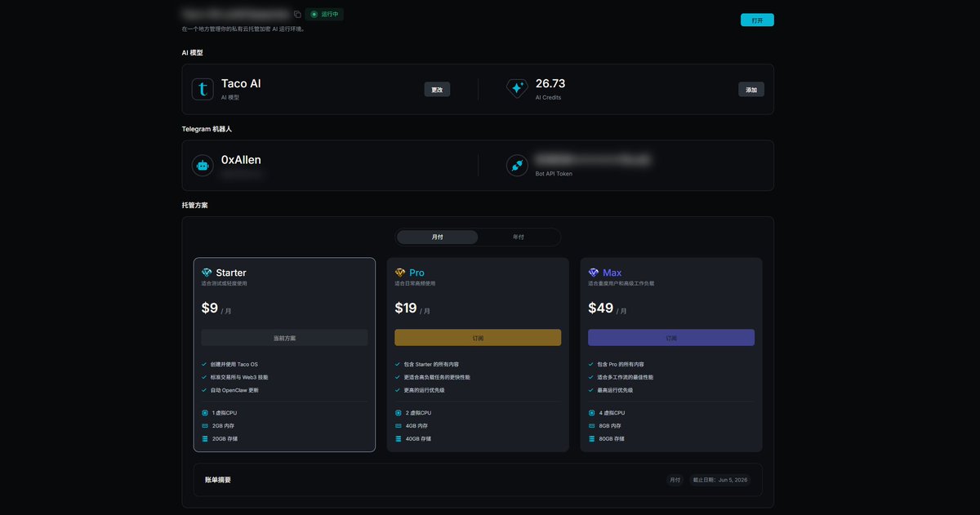Image resolution: width=980 pixels, height=515 pixels.
Task: Click the 当前方案 button on Starter
Action: (284, 338)
